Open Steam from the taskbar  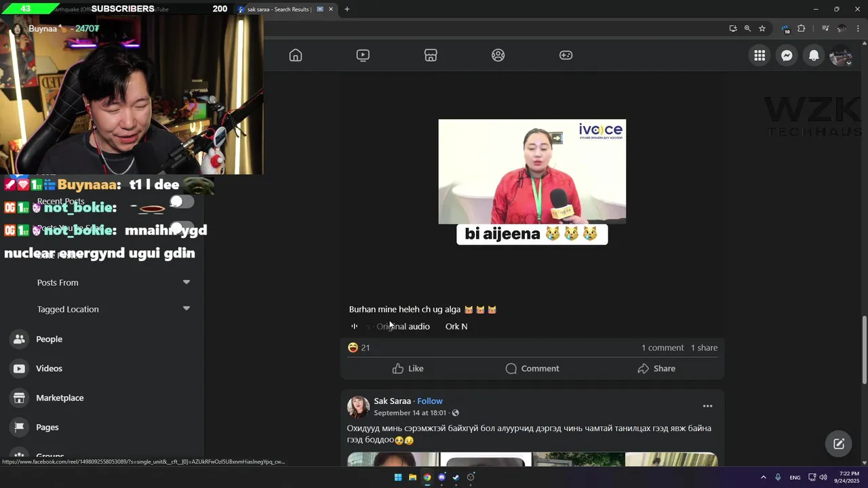pos(456,477)
